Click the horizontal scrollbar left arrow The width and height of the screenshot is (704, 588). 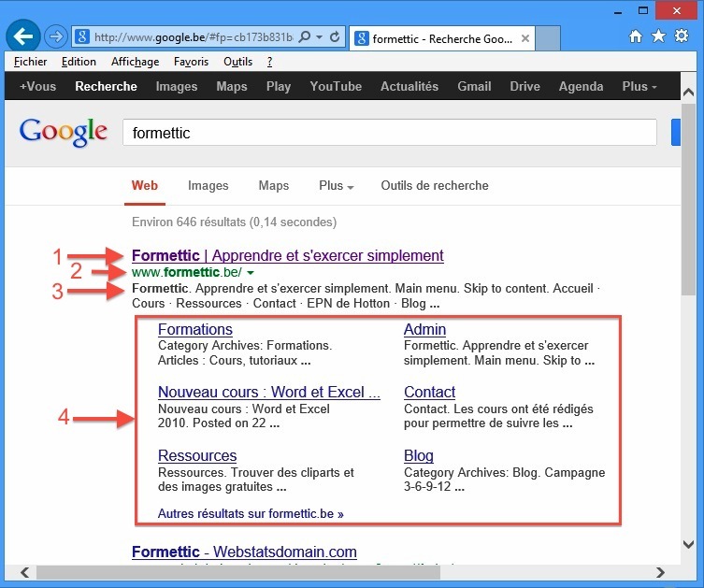(x=25, y=572)
